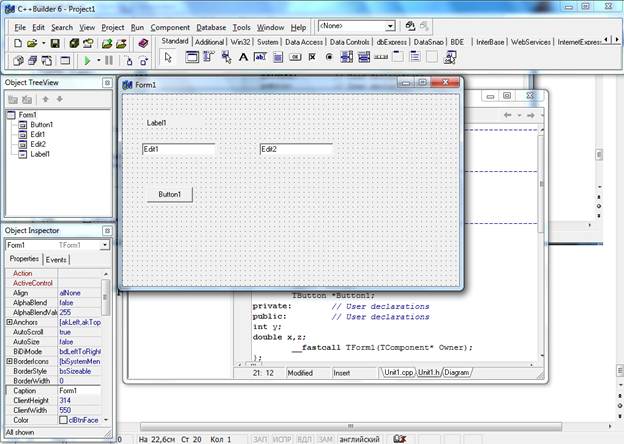
Task: Select Label1 on the form designer
Action: 156,123
